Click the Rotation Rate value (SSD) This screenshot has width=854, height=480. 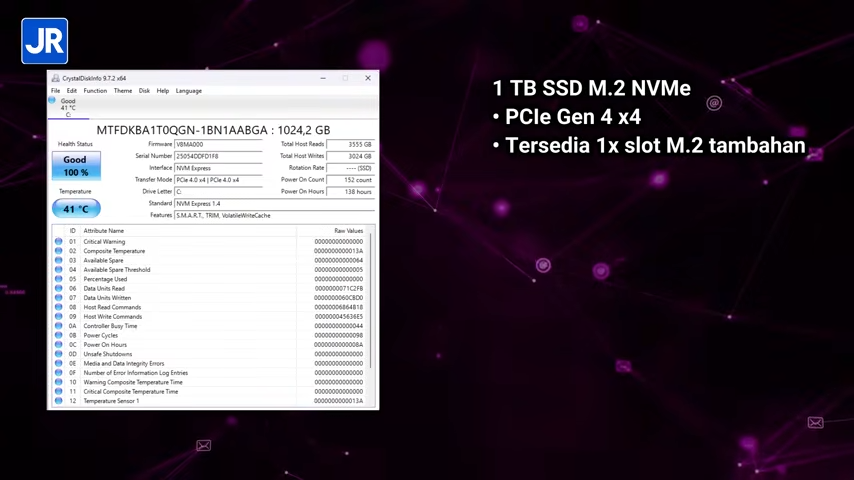point(350,168)
